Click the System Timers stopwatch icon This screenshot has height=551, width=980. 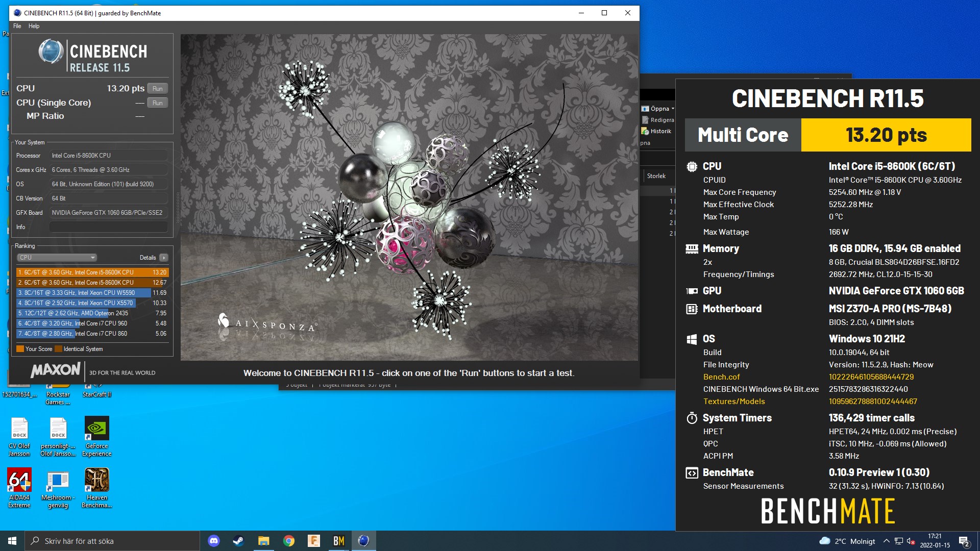coord(692,418)
